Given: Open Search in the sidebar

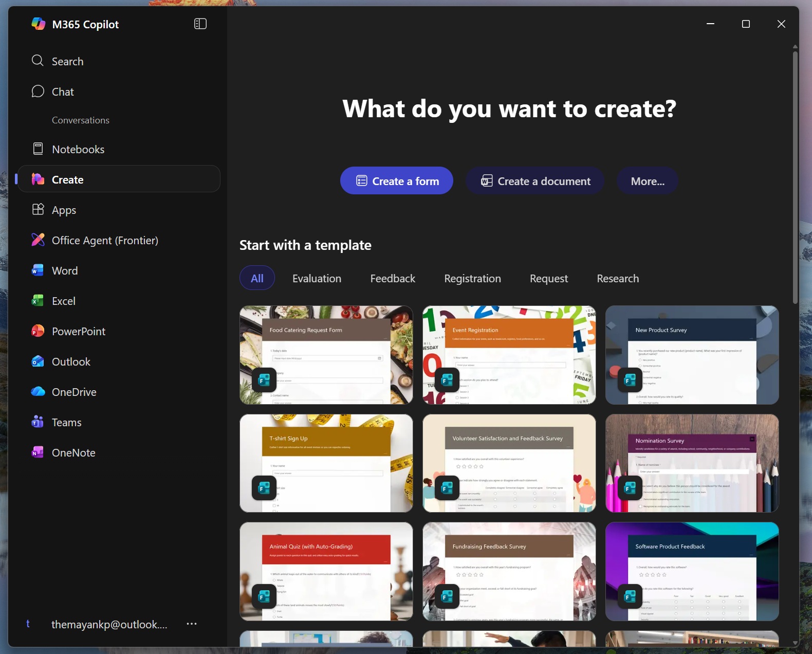Looking at the screenshot, I should [67, 62].
